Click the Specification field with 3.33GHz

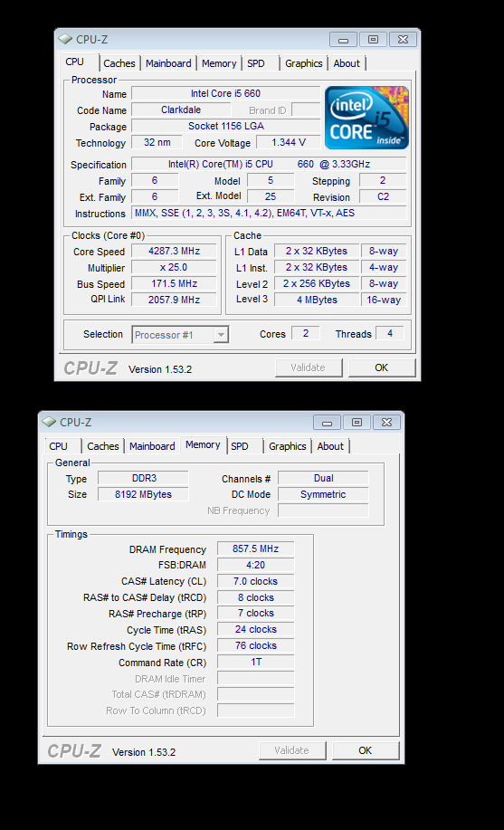pos(269,164)
